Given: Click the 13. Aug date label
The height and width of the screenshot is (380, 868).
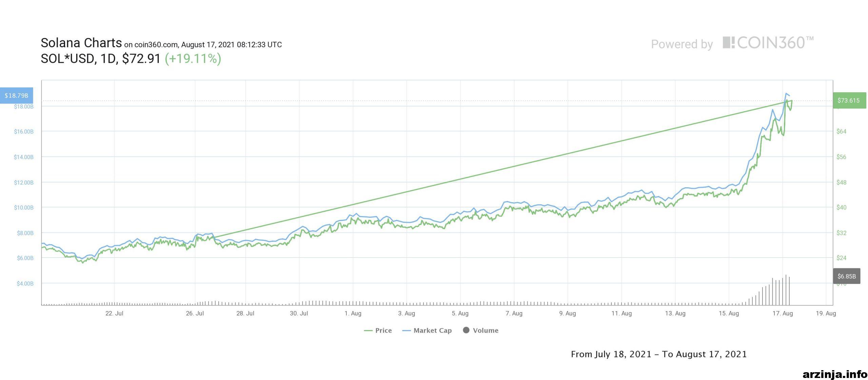Looking at the screenshot, I should (675, 313).
